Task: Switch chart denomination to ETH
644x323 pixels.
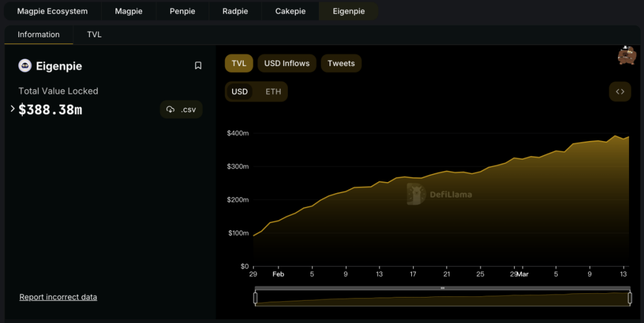Action: [273, 92]
